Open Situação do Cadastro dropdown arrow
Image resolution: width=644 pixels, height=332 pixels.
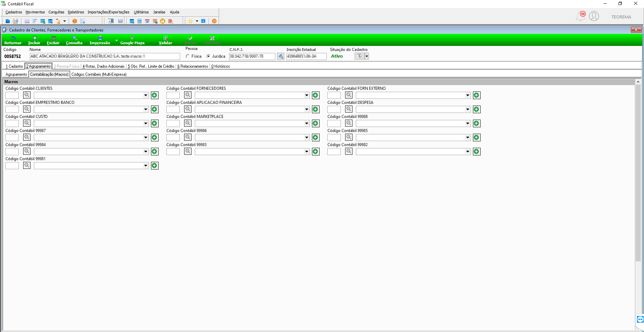367,56
